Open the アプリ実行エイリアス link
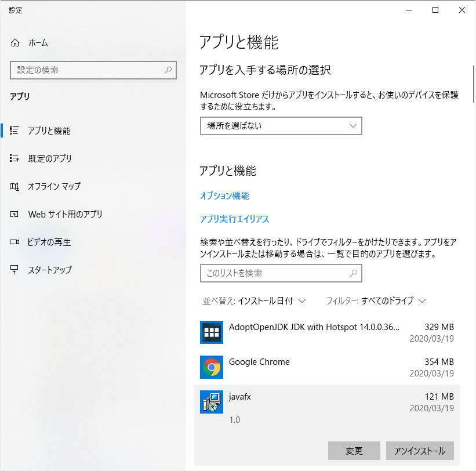Viewport: 476px width, 471px height. (234, 219)
